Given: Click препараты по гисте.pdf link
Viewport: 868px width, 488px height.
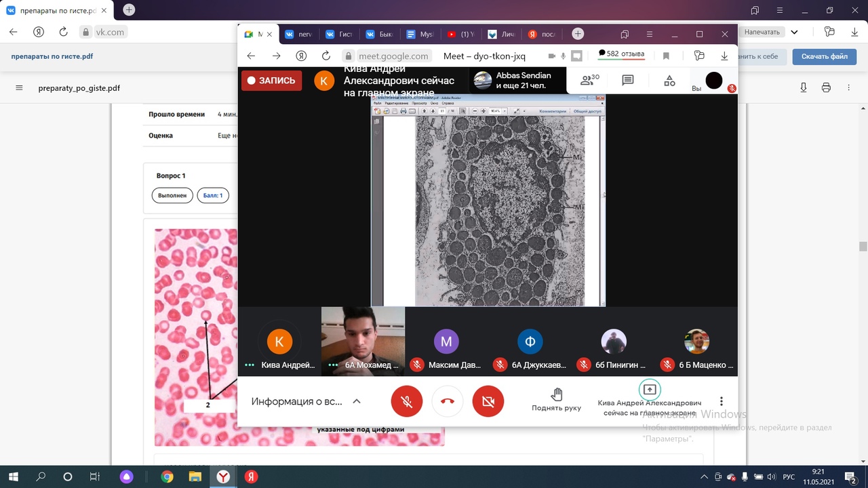Looking at the screenshot, I should pos(52,57).
